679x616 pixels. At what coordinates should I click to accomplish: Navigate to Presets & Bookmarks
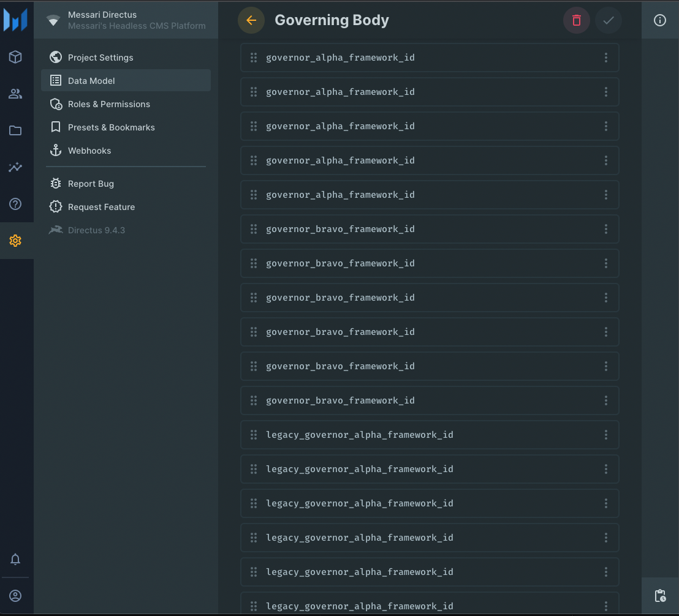click(111, 127)
